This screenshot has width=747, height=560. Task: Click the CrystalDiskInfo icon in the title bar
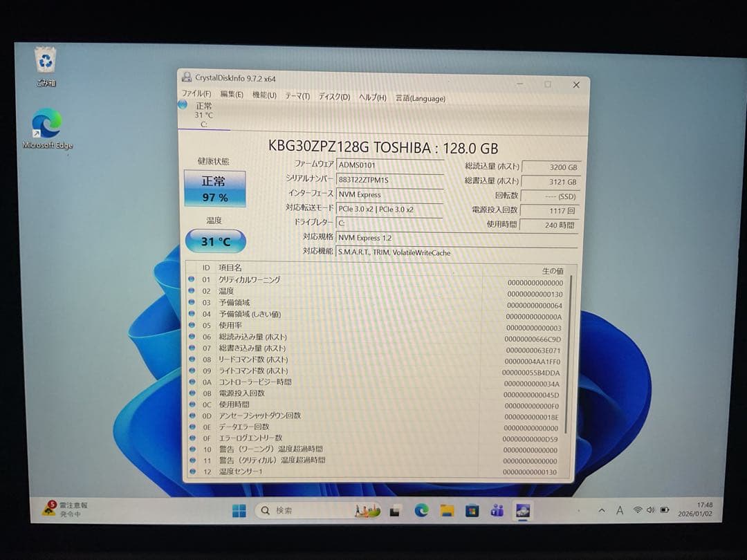[x=186, y=78]
